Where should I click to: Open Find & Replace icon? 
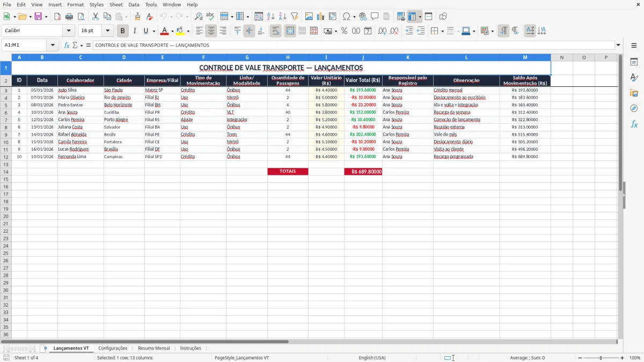(199, 17)
